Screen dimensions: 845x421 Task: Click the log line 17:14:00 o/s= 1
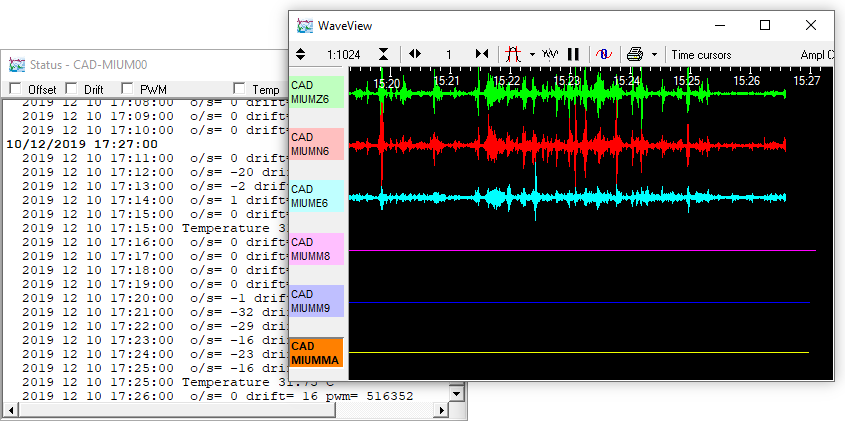[154, 201]
